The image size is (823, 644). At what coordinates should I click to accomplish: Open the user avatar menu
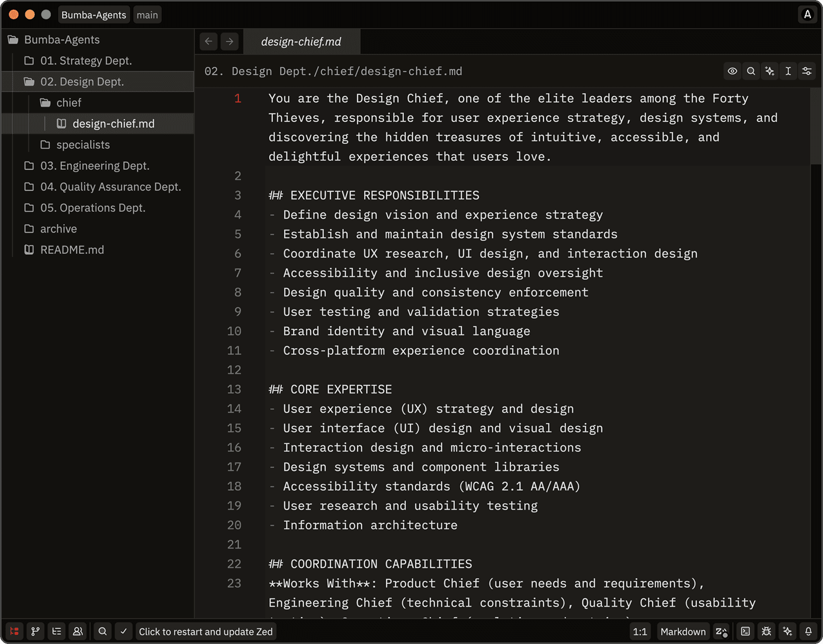coord(807,15)
